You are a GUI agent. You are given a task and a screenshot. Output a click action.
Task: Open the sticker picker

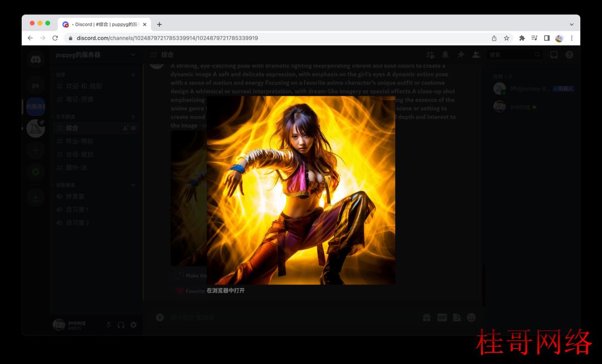(x=457, y=318)
